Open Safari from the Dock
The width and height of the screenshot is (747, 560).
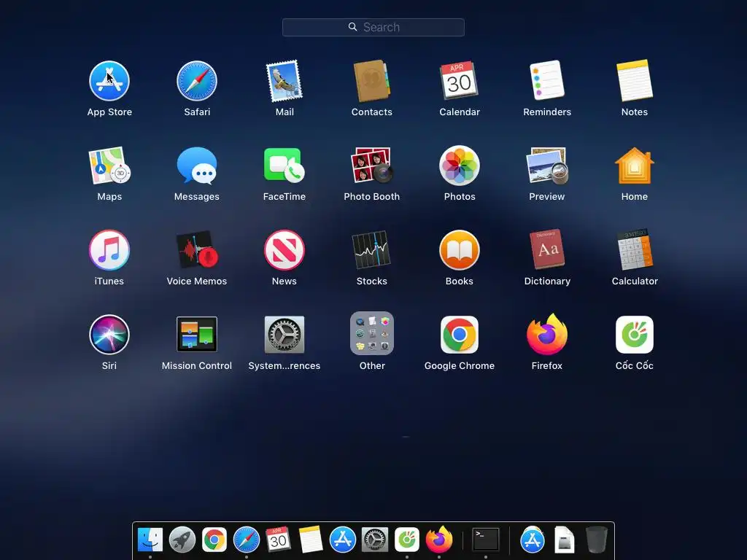(x=247, y=540)
